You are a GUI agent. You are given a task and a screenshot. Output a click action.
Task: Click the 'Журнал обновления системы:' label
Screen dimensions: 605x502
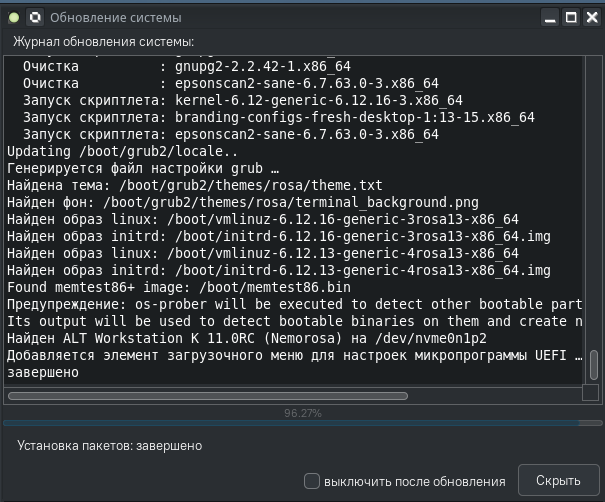[x=103, y=41]
